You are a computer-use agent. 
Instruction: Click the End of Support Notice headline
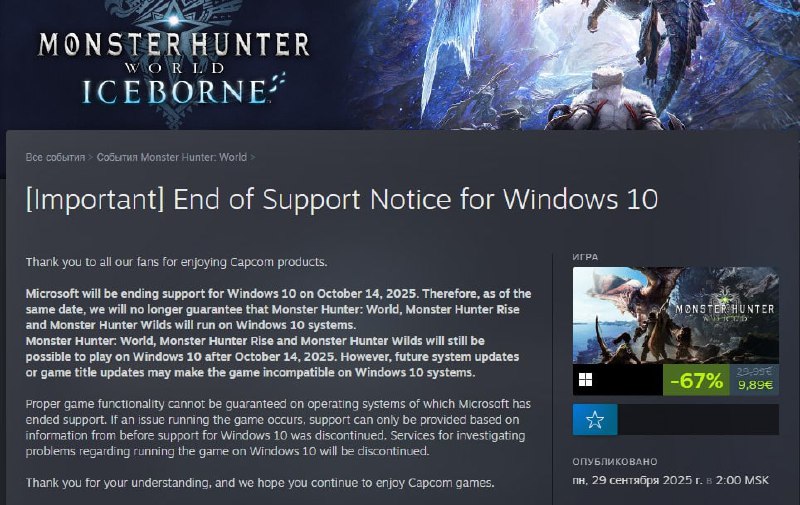coord(342,199)
